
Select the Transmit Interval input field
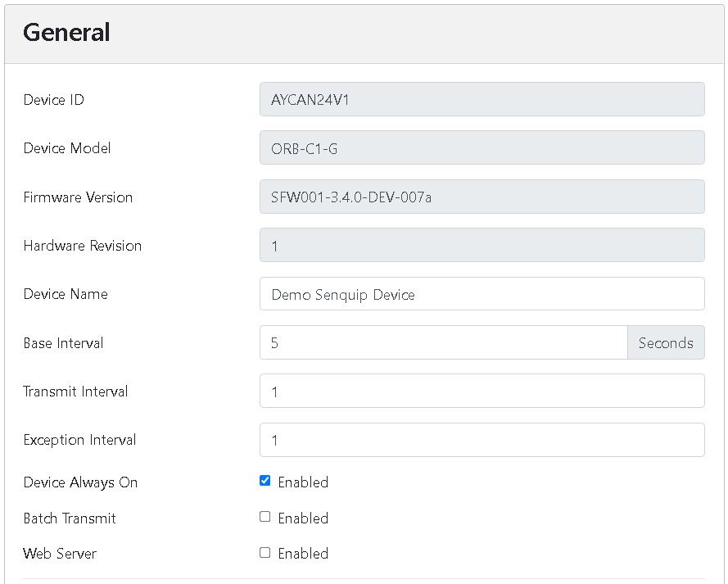click(482, 392)
